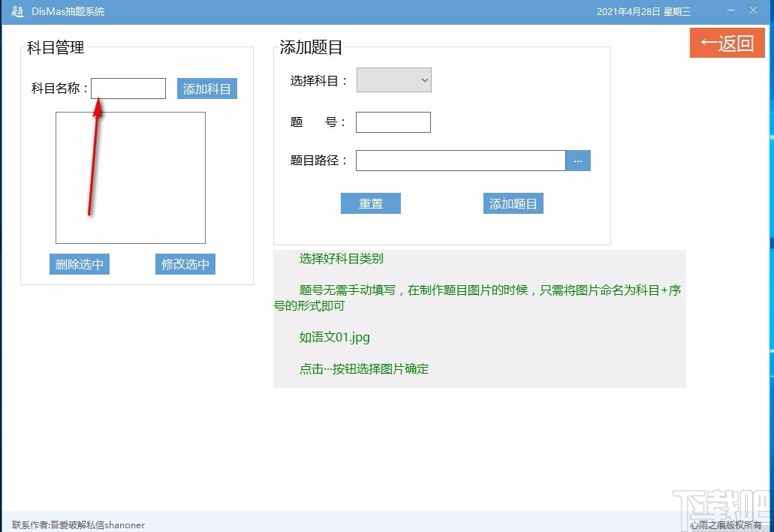Click the 添加题目 panel header
Screen dimensions: 774x532
pyautogui.click(x=310, y=47)
